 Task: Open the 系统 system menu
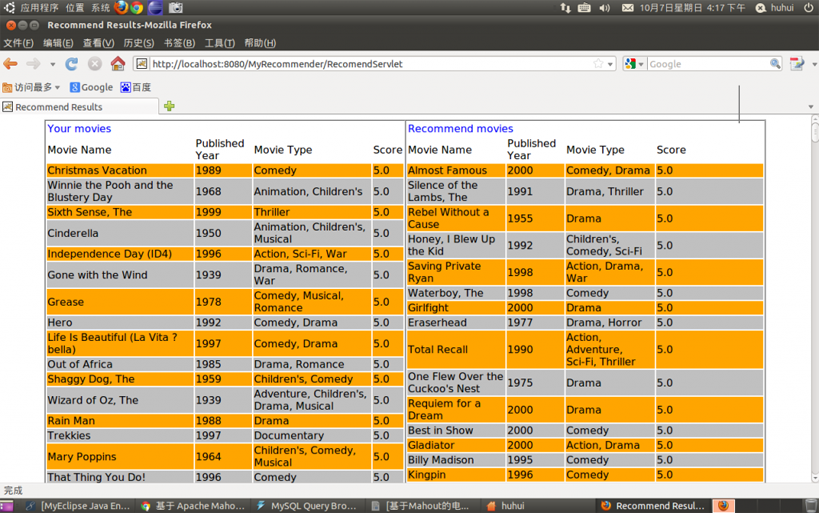tap(100, 7)
